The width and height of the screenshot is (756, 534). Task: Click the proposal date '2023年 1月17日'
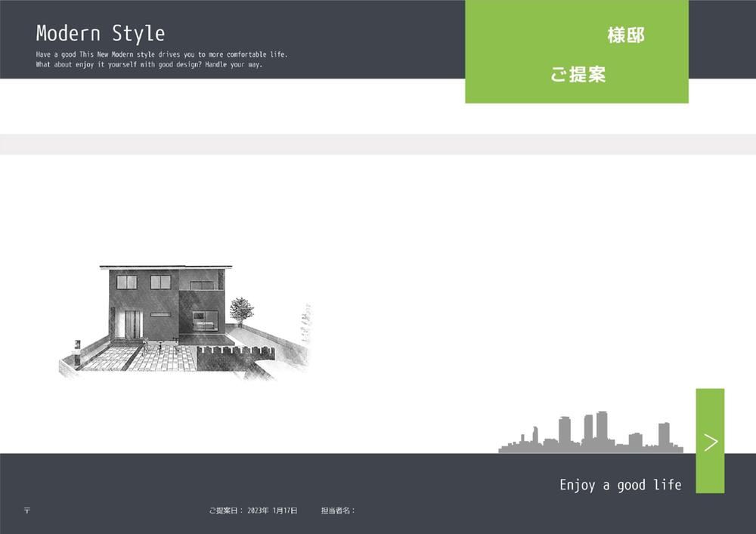[272, 511]
